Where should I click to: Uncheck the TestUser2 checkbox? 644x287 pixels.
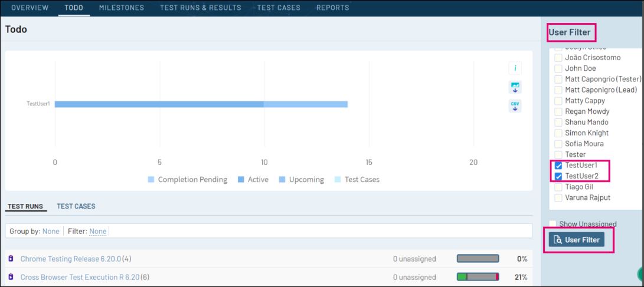coord(558,176)
